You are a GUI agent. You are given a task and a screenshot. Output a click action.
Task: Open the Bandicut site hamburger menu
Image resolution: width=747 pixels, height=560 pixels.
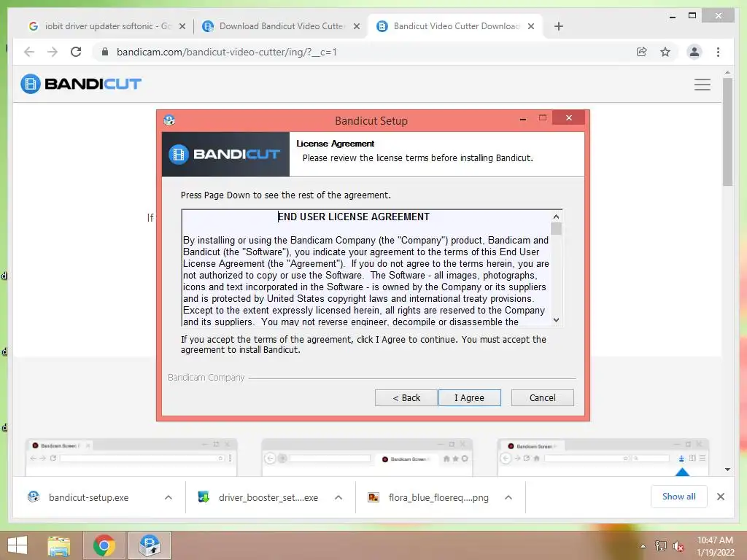click(x=703, y=85)
